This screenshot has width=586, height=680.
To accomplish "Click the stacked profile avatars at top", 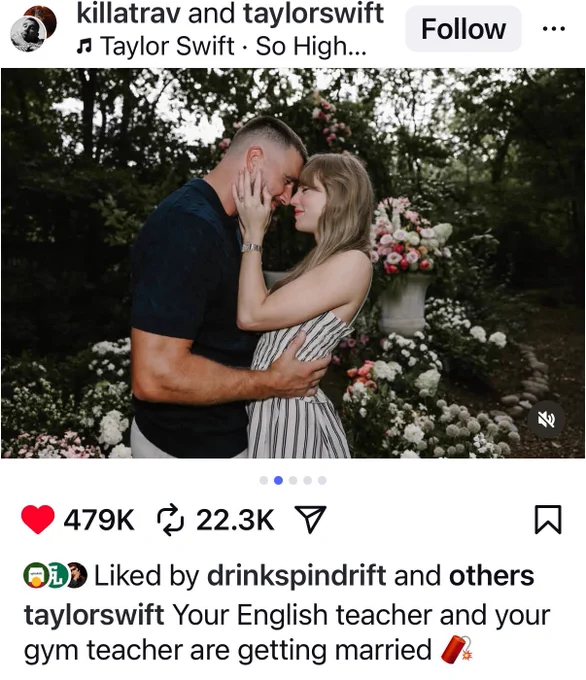I will pos(33,29).
